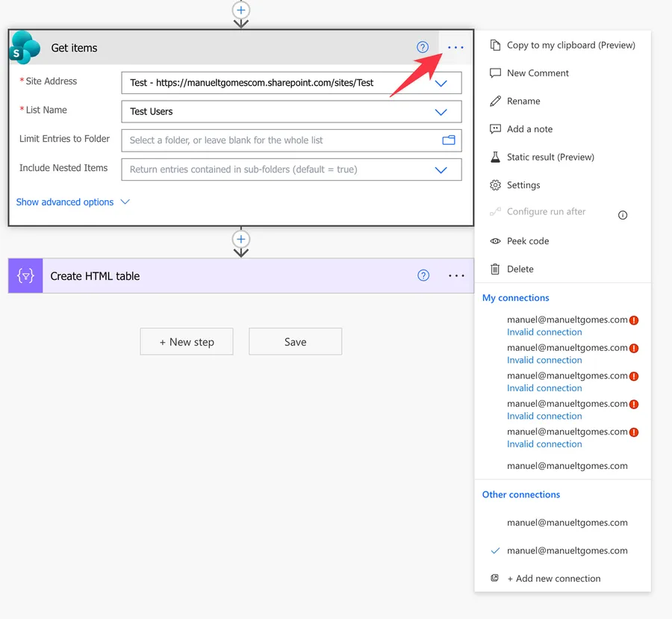Click the Create HTML table title
672x619 pixels.
95,276
